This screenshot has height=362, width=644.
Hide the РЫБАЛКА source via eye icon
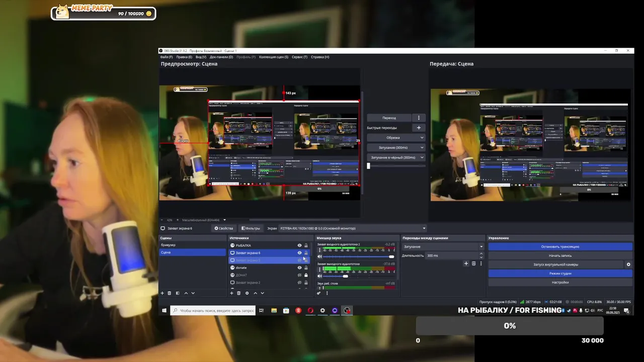(x=299, y=245)
